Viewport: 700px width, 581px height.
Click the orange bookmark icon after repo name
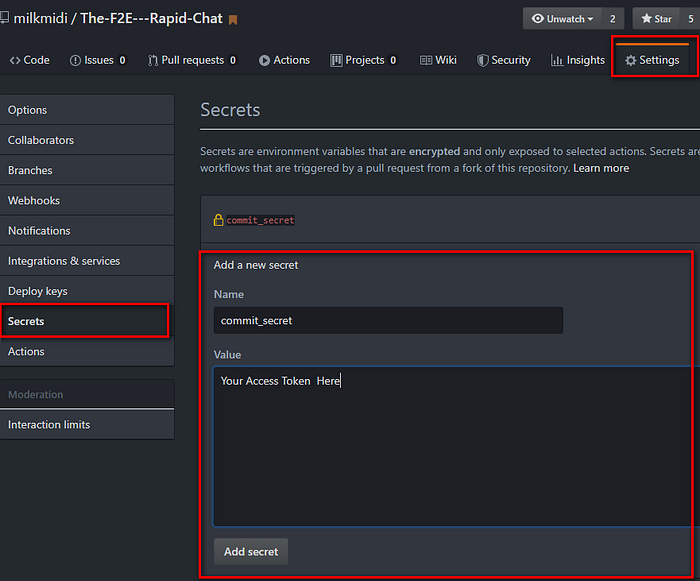click(x=233, y=20)
